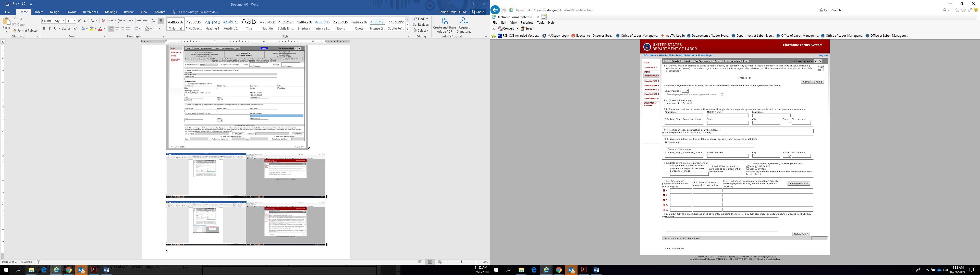Open the Show Part Bs dropdown
The height and width of the screenshot is (275, 980).
[685, 91]
